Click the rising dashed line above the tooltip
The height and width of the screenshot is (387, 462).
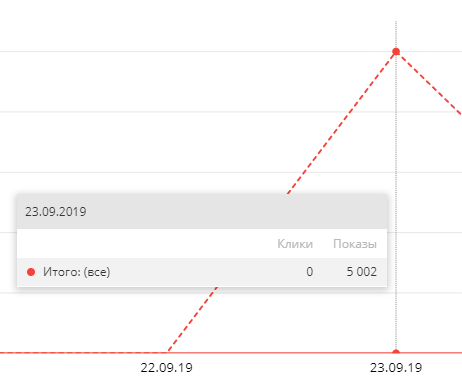tap(342, 122)
